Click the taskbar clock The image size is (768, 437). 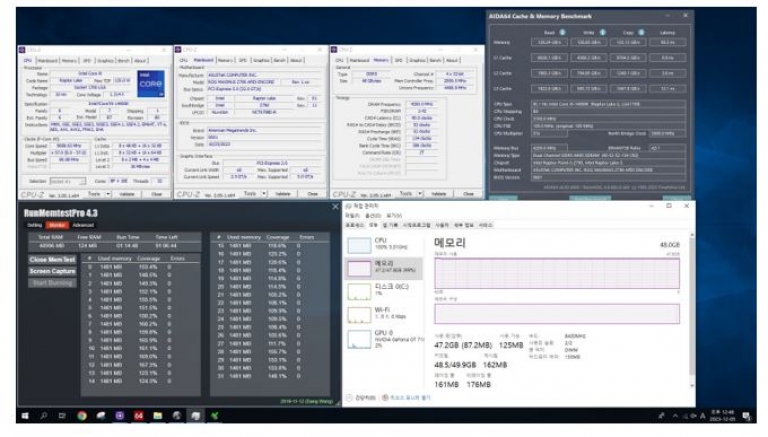click(x=722, y=416)
